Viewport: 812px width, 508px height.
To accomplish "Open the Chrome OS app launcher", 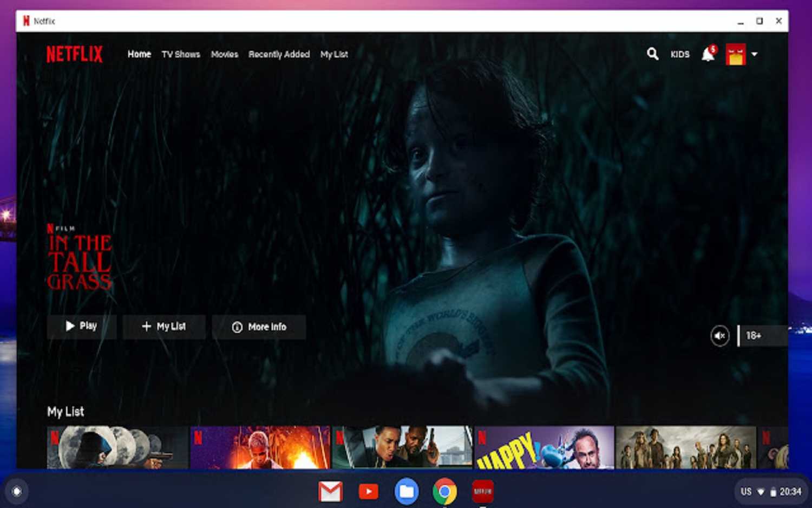I will point(17,491).
